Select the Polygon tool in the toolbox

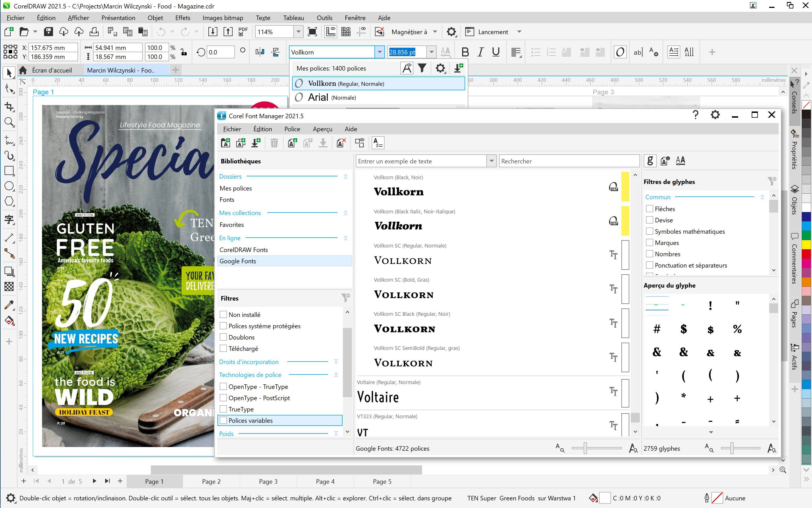click(x=9, y=201)
